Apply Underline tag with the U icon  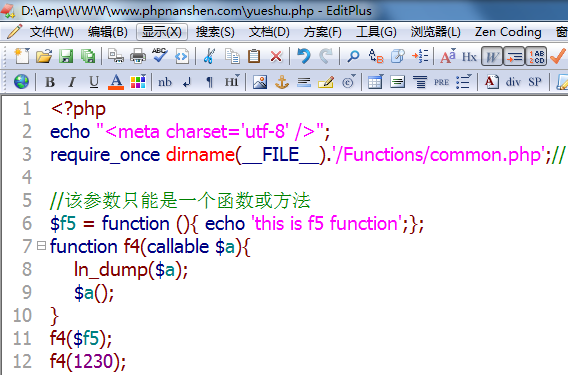point(94,82)
